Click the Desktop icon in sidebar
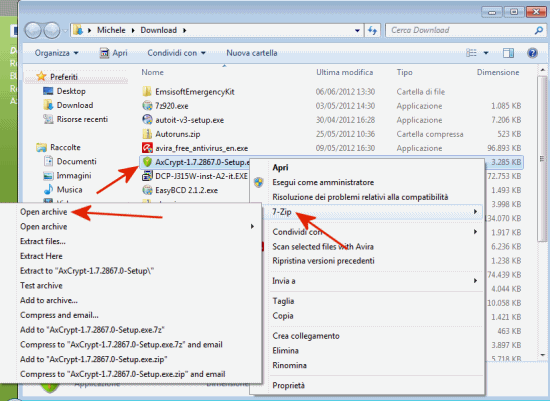 pos(48,91)
